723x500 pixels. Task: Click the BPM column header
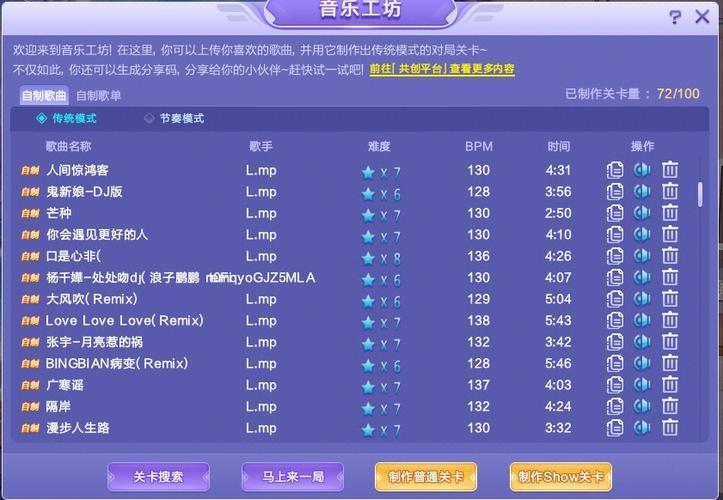click(x=479, y=146)
